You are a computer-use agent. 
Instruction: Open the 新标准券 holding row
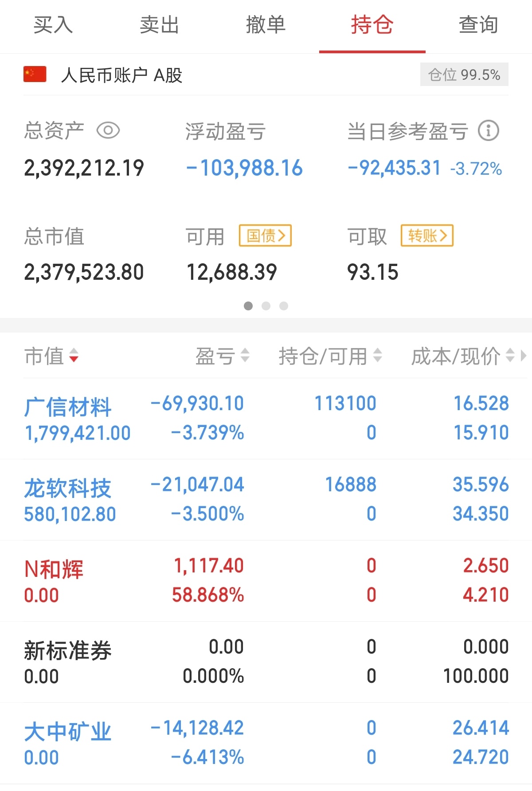(x=266, y=662)
